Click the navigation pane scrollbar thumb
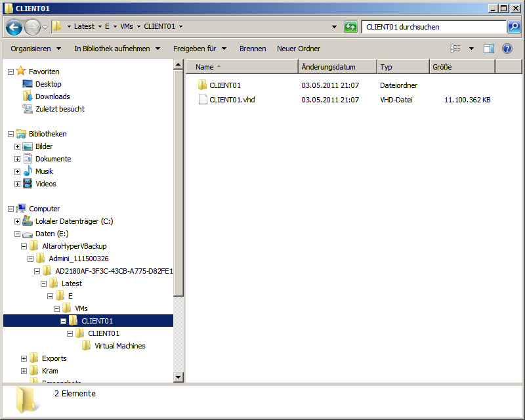 click(x=178, y=183)
